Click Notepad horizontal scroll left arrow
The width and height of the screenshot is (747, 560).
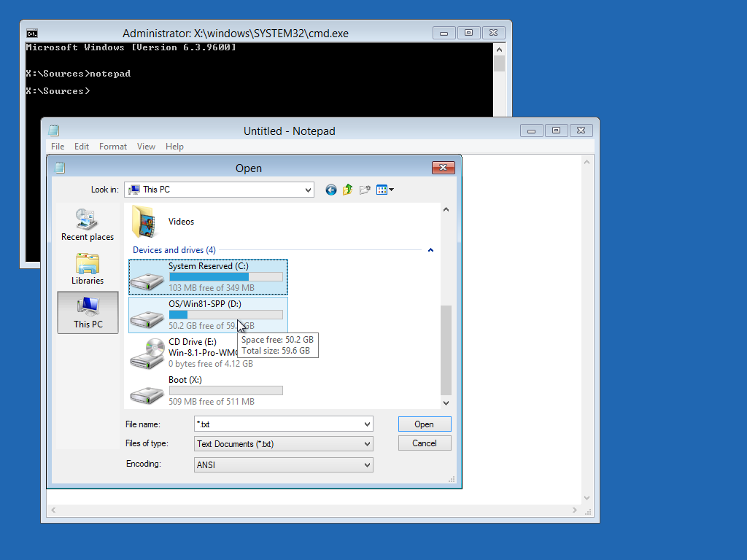pyautogui.click(x=53, y=510)
